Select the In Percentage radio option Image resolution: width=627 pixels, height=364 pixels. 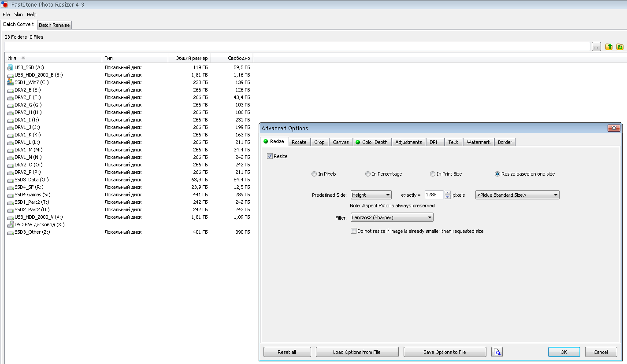point(368,174)
